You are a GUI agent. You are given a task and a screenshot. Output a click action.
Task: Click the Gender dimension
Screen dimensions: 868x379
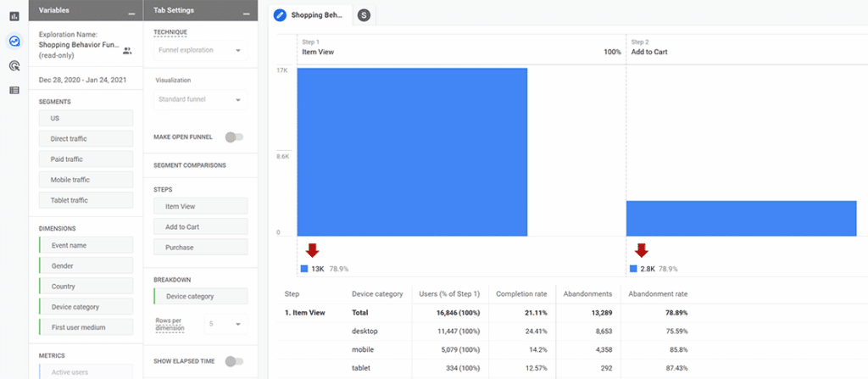pos(86,265)
